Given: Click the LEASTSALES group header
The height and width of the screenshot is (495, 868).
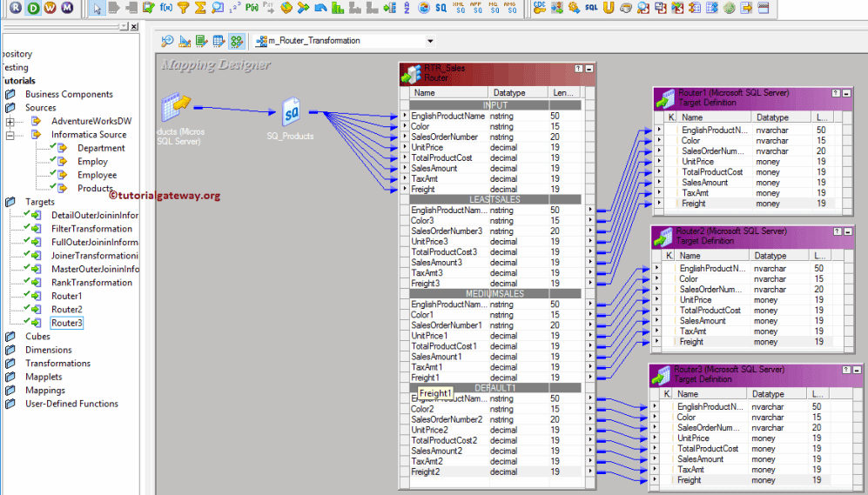Looking at the screenshot, I should [x=495, y=199].
